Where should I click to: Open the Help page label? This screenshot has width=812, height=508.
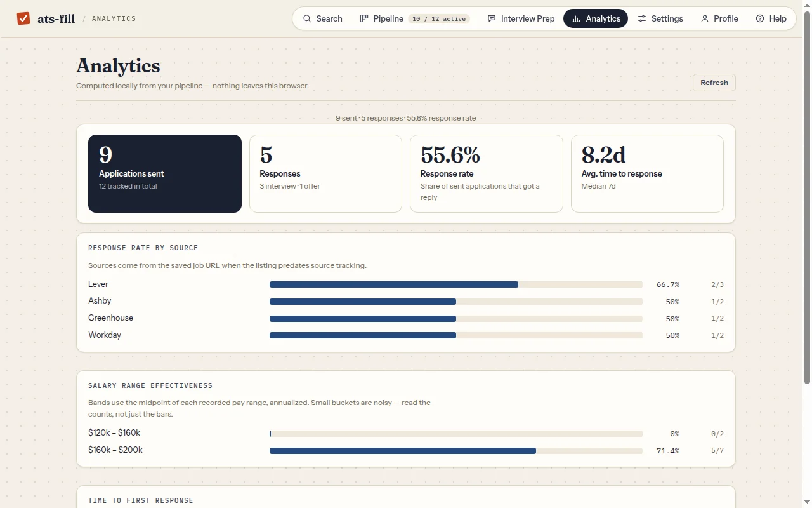(x=778, y=18)
